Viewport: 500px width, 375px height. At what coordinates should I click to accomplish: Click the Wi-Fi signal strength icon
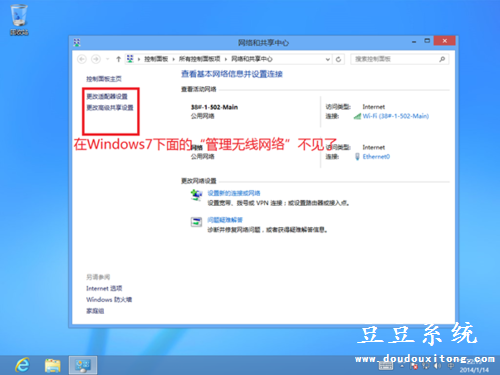tap(357, 116)
